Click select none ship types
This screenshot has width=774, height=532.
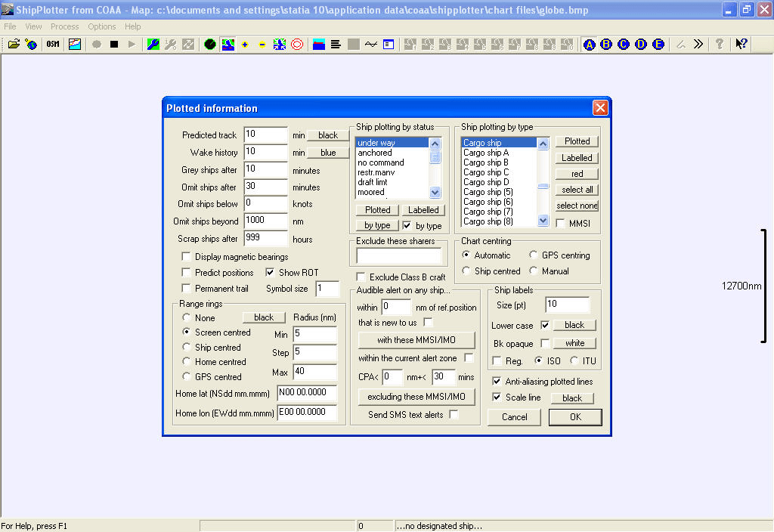click(x=577, y=206)
